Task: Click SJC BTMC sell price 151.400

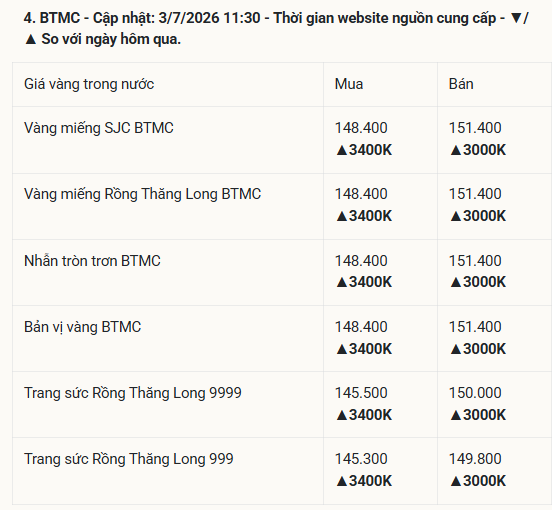Action: pyautogui.click(x=475, y=128)
